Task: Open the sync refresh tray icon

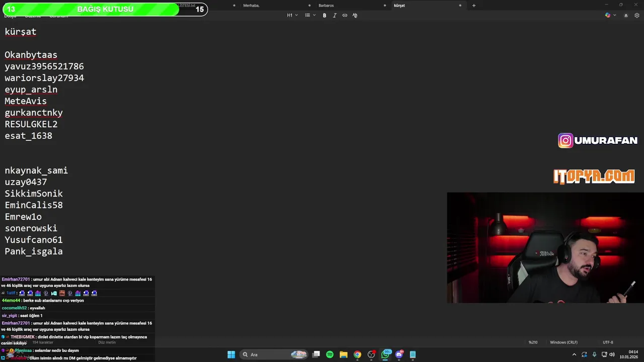Action: pos(584,354)
